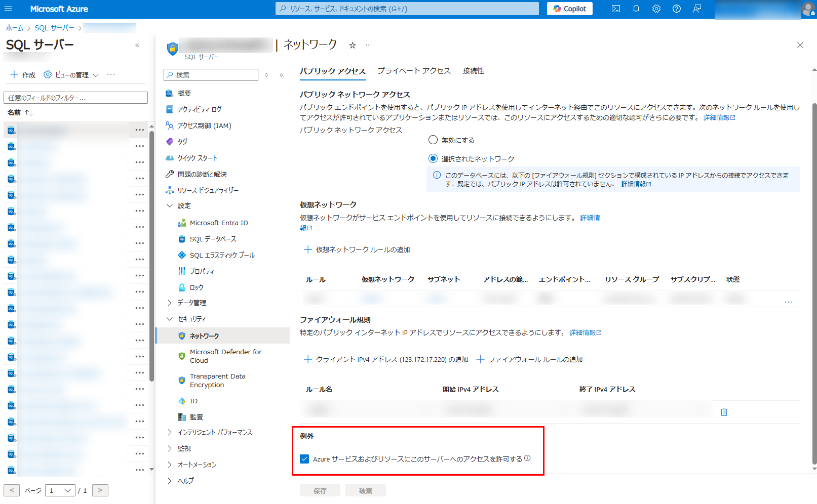The width and height of the screenshot is (817, 504).
Task: Launch Copilot from the header
Action: [570, 9]
